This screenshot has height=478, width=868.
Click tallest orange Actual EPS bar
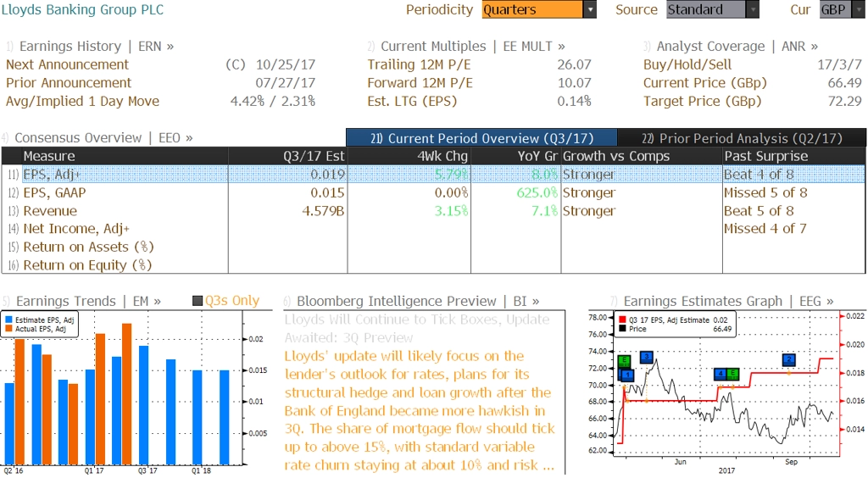click(127, 394)
